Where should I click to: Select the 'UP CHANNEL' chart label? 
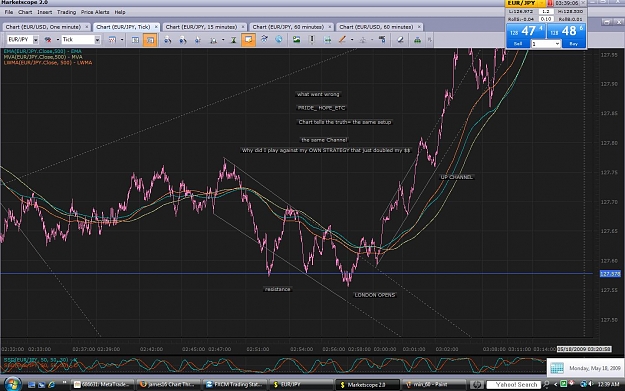point(456,177)
